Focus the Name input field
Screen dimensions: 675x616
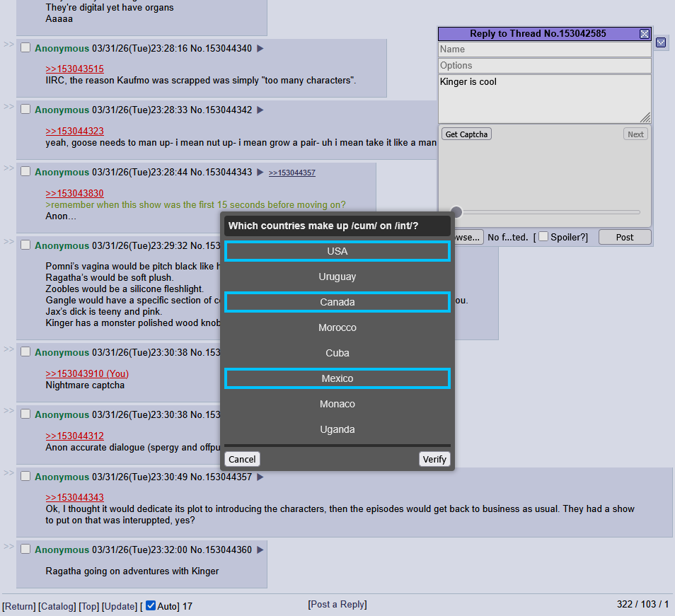pyautogui.click(x=545, y=50)
